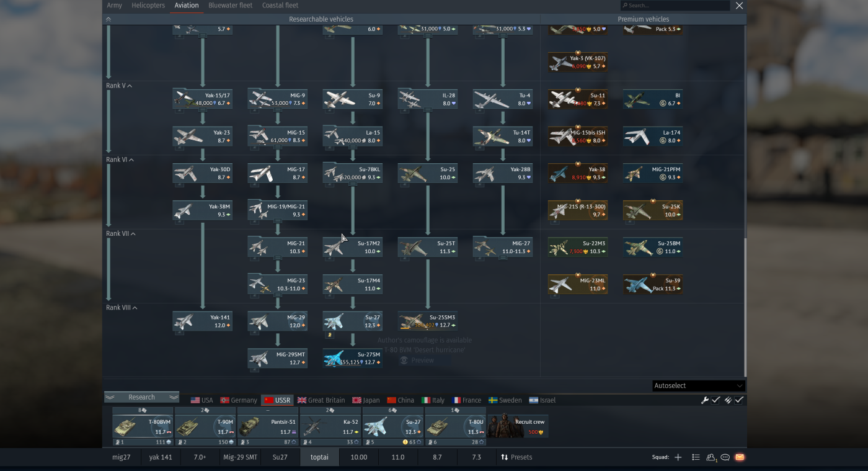Collapse the Research panel bar
The image size is (868, 471).
tap(141, 397)
